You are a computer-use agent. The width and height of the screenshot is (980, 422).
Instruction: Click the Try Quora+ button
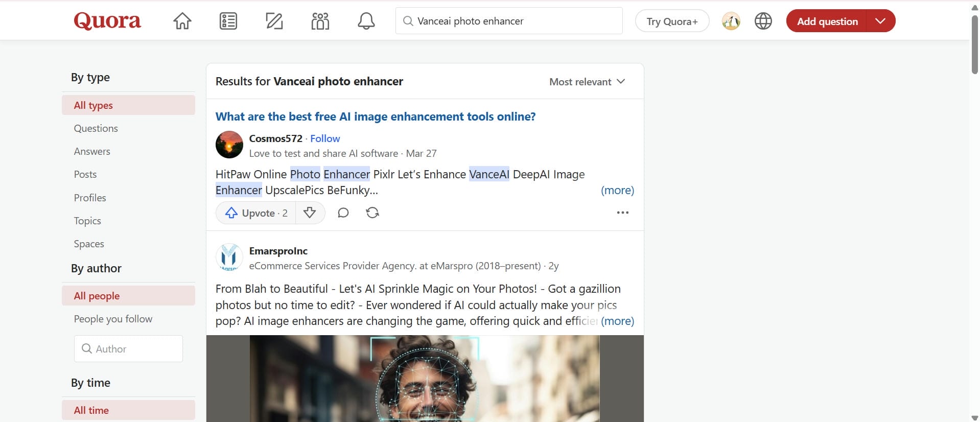coord(671,21)
